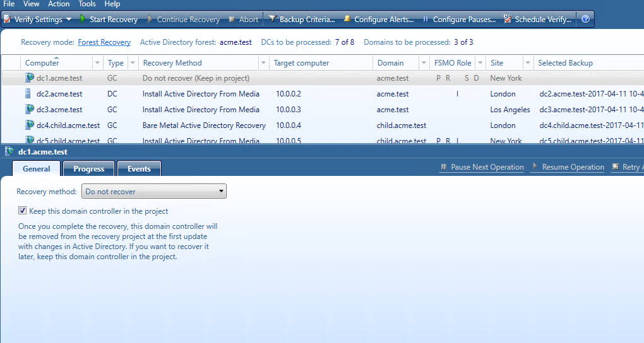
Task: Click the Configure Pauses pause icon
Action: pos(426,19)
